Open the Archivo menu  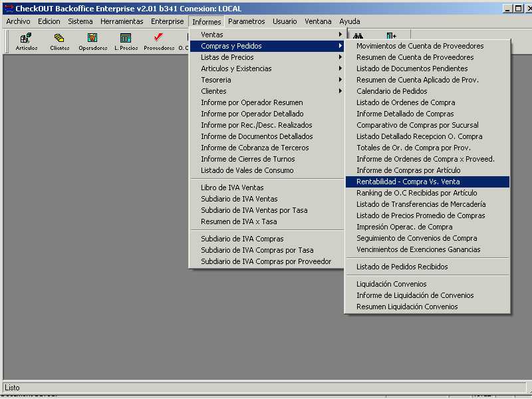point(18,21)
